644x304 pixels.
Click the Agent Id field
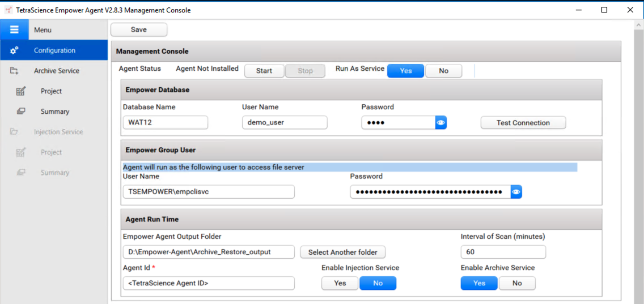[x=209, y=283]
